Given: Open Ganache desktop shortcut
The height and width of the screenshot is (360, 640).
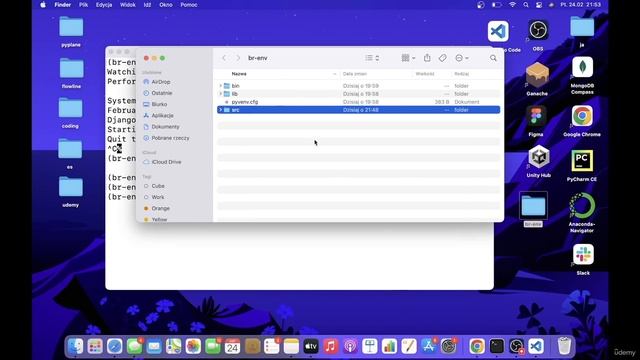Looking at the screenshot, I should pos(537,75).
